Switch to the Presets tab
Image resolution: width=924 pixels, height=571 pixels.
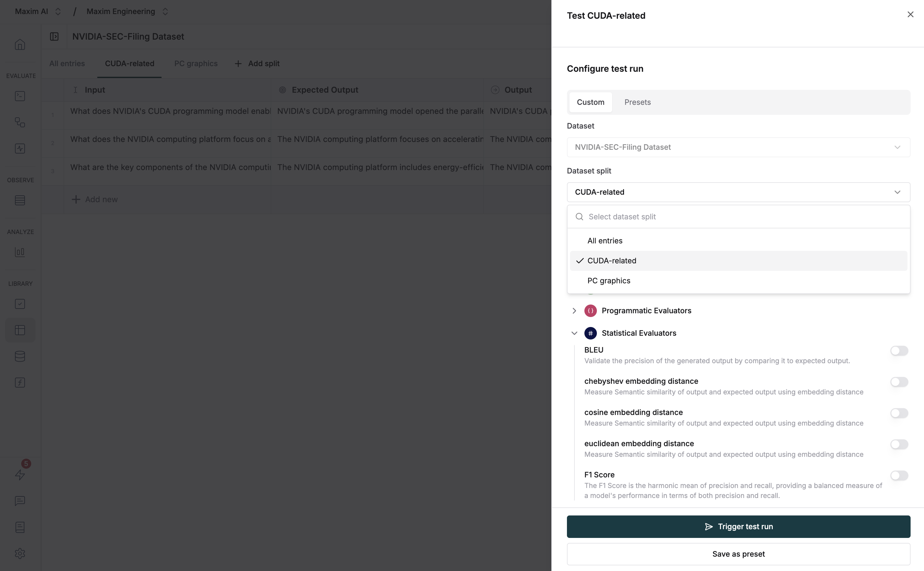pos(637,102)
